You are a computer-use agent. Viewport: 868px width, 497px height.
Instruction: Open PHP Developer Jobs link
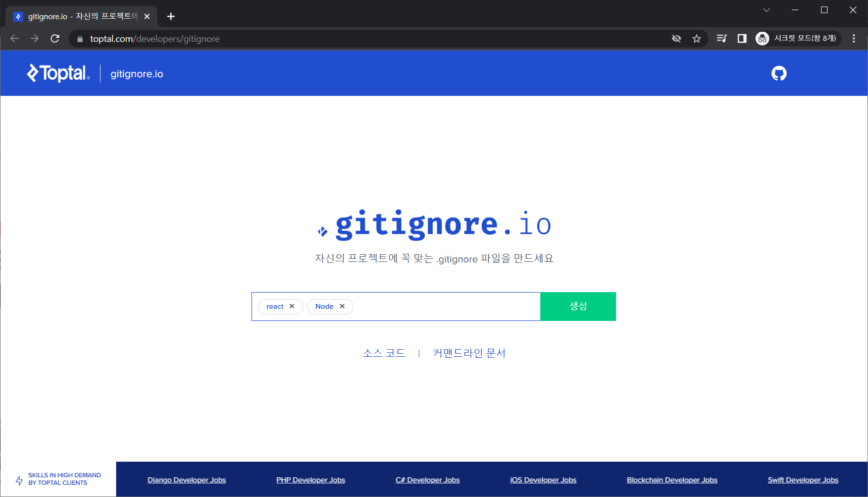pyautogui.click(x=311, y=480)
